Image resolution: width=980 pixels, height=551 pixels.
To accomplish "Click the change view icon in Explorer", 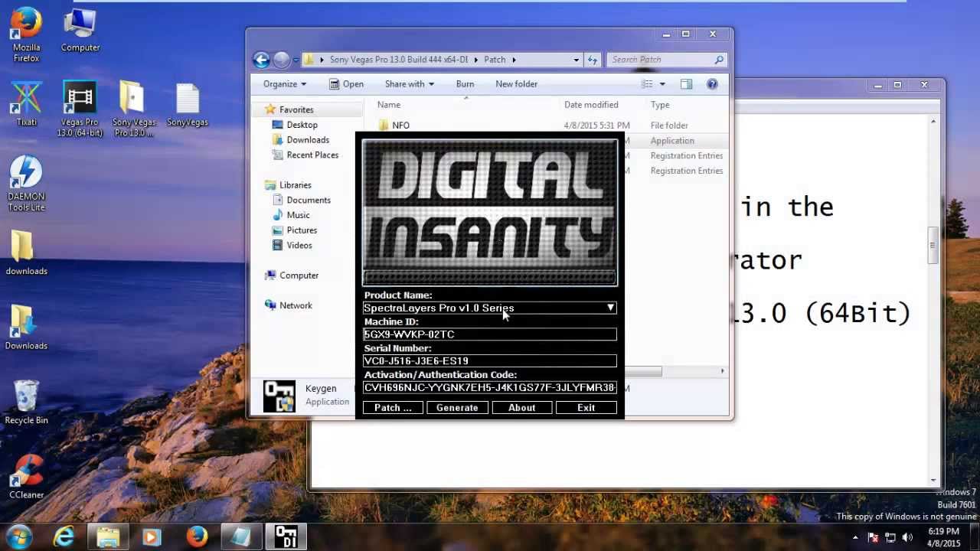I will click(x=647, y=84).
